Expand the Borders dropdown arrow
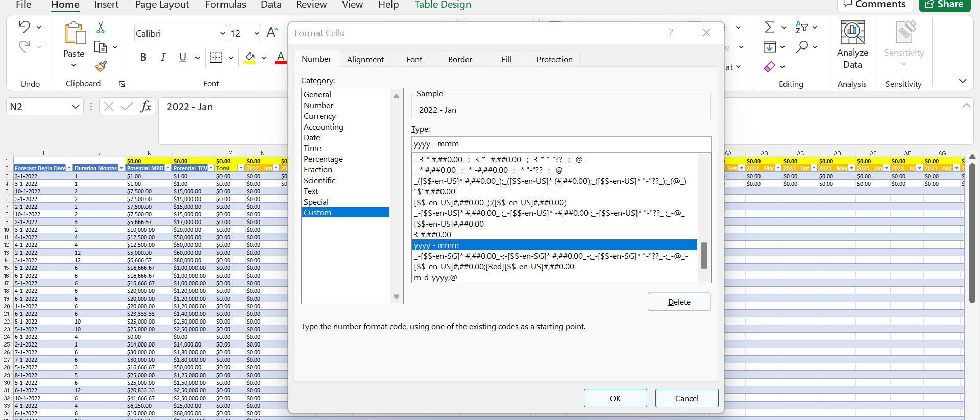This screenshot has height=420, width=980. point(231,58)
